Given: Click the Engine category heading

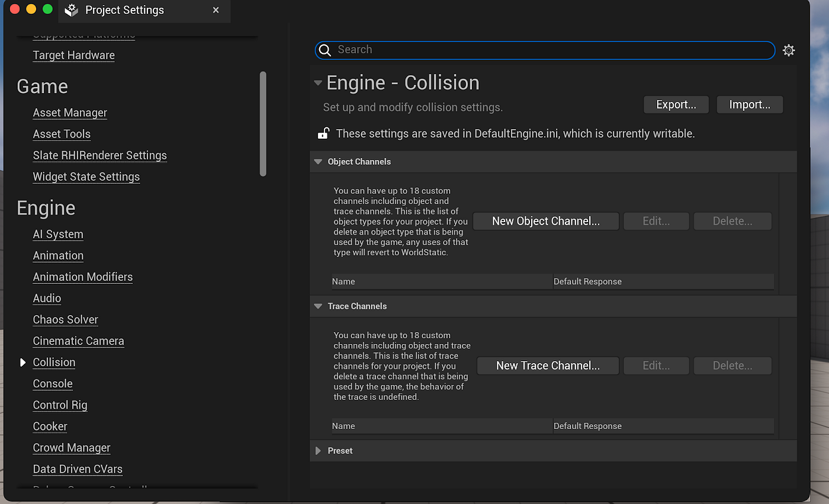Looking at the screenshot, I should (x=46, y=208).
